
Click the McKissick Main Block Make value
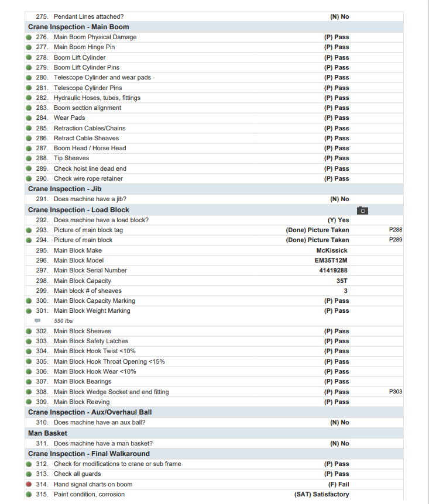pyautogui.click(x=332, y=250)
